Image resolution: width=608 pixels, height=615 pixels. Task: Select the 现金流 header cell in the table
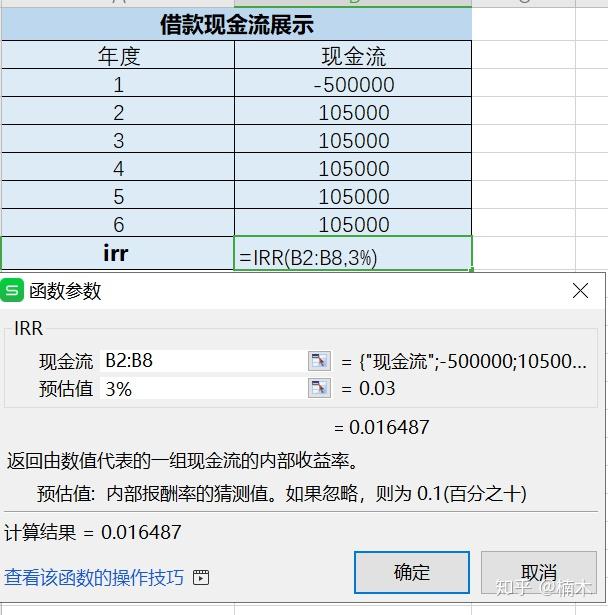(353, 55)
